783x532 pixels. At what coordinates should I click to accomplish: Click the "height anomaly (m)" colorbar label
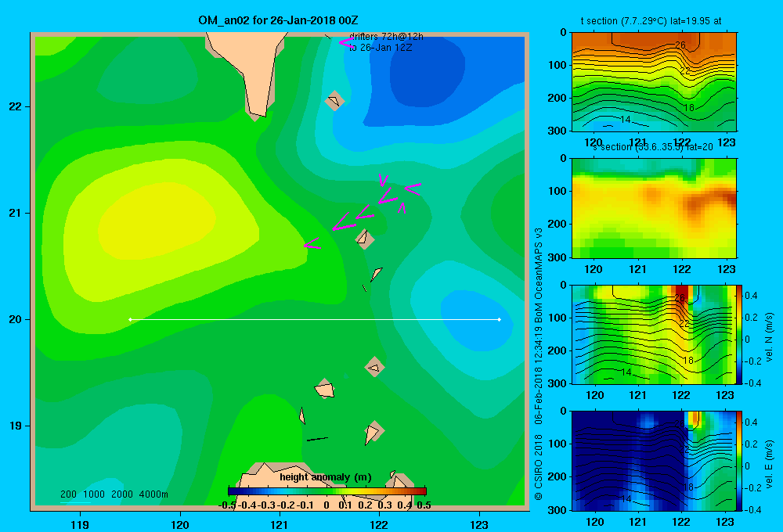[x=326, y=477]
